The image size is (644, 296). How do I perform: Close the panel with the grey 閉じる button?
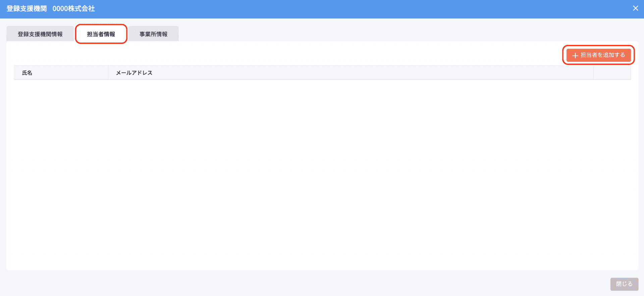pos(624,284)
